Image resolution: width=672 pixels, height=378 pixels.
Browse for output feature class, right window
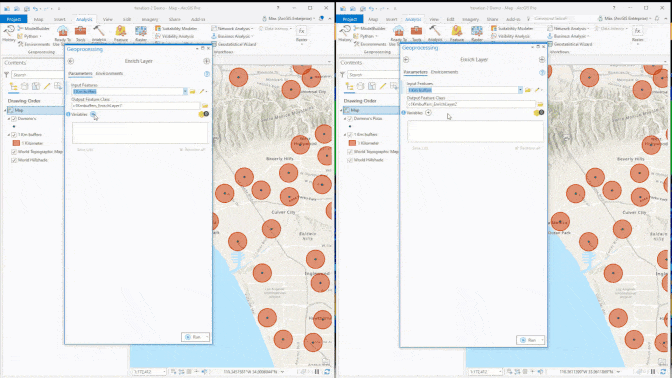tap(540, 104)
